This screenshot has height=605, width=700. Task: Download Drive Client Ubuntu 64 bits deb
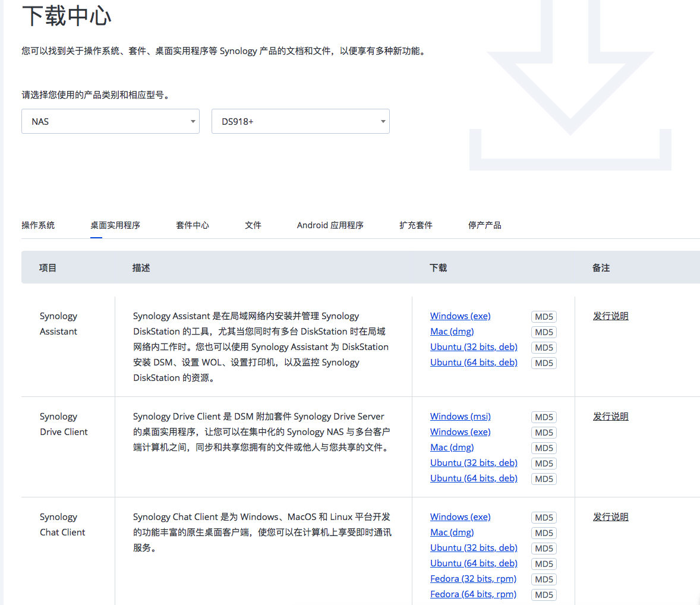pyautogui.click(x=474, y=478)
